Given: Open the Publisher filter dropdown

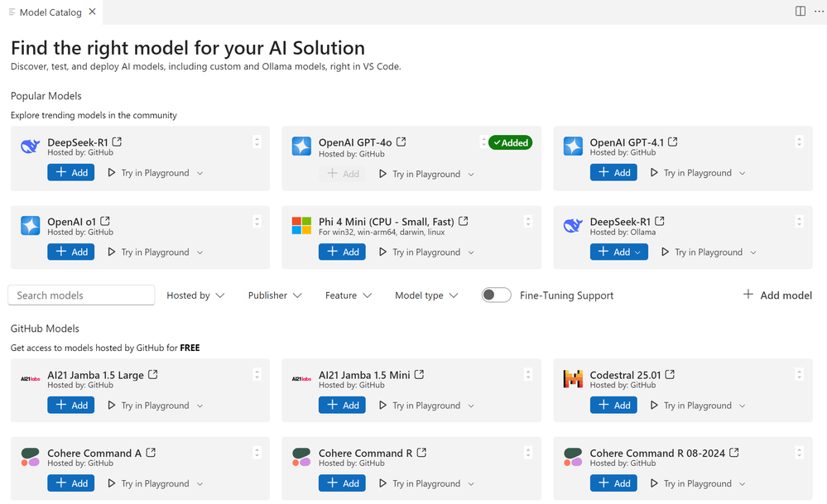Looking at the screenshot, I should point(275,295).
